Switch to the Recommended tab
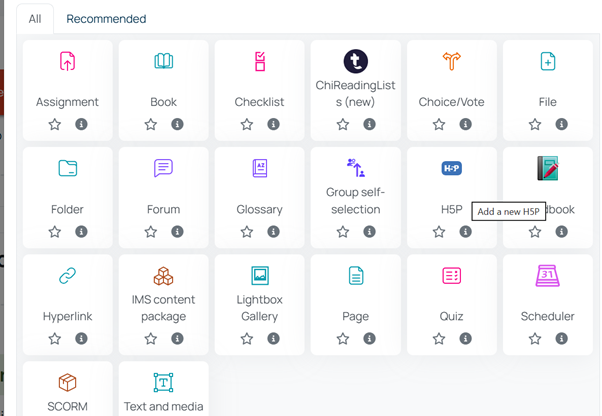 click(106, 19)
